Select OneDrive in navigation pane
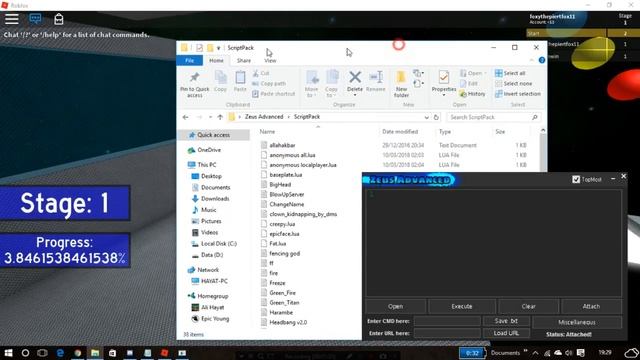Image resolution: width=640 pixels, height=360 pixels. (209, 150)
